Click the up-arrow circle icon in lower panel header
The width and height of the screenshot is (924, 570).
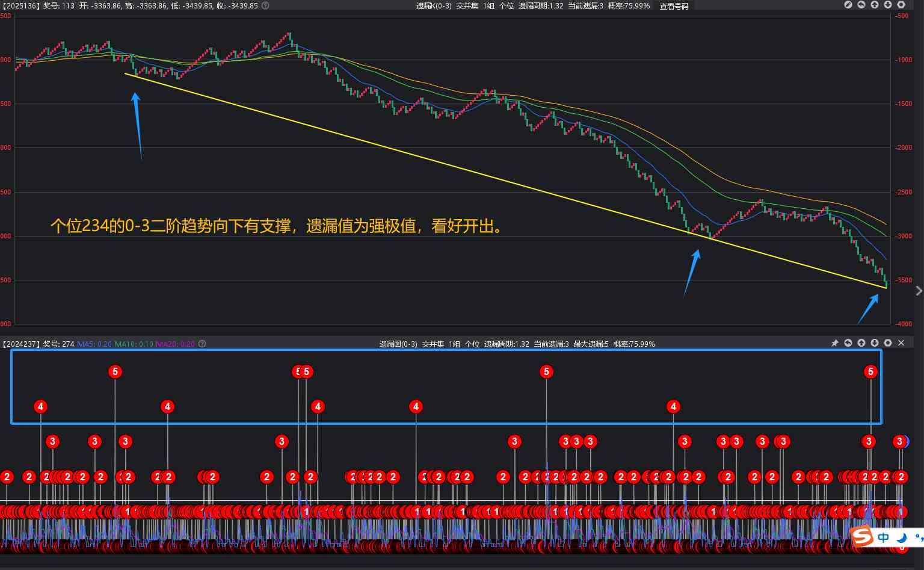[861, 343]
